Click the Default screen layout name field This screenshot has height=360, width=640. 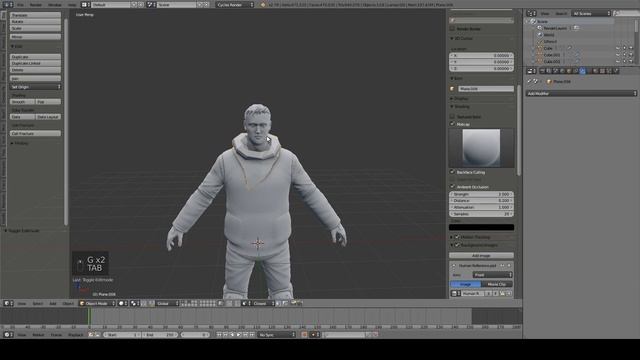pyautogui.click(x=110, y=4)
